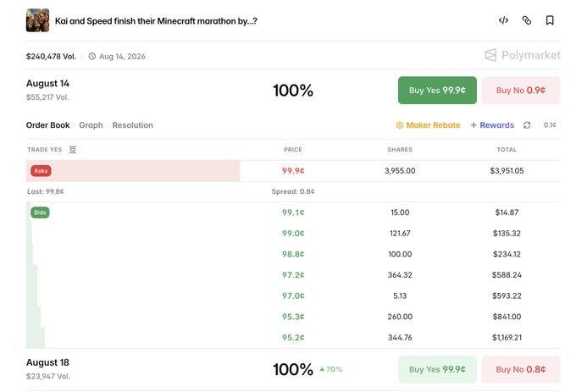Click Buy No 0.9¢ for August 14
The image size is (576, 392).
click(521, 91)
